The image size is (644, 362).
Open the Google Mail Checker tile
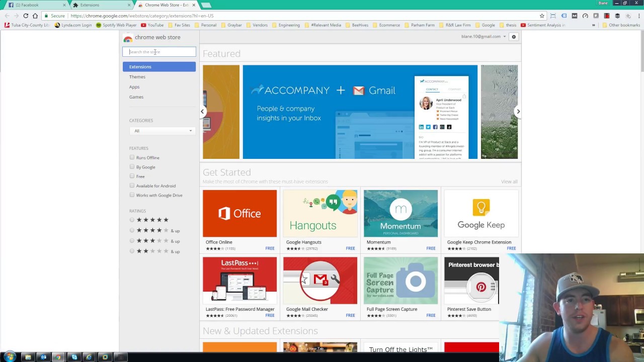[x=320, y=288]
